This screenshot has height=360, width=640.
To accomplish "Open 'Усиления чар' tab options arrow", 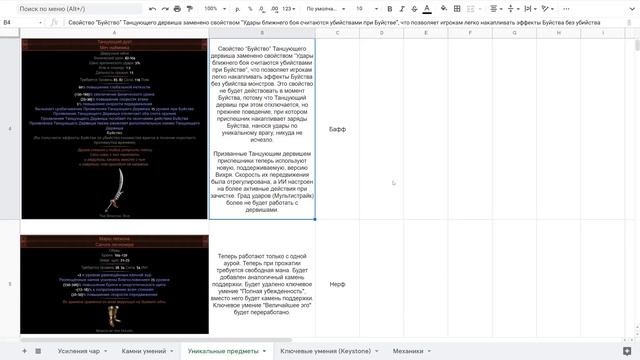I will pos(106,351).
